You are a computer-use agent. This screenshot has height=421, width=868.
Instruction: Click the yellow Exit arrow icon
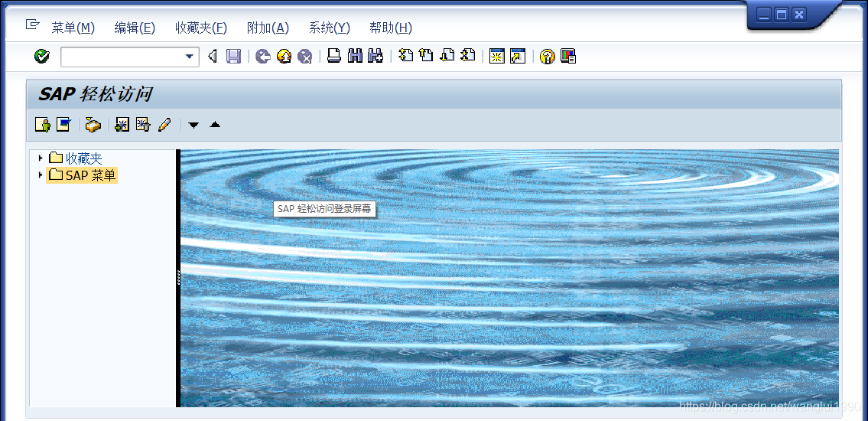284,57
